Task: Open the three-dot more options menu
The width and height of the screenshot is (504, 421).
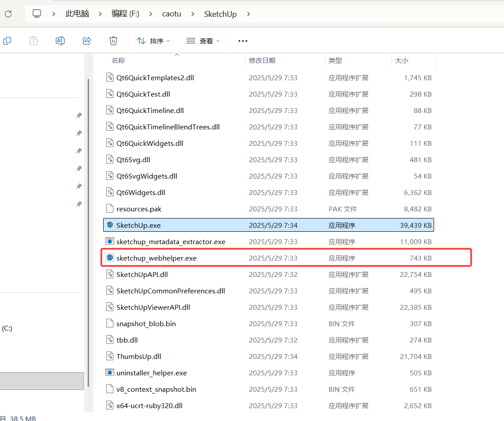Action: click(243, 41)
